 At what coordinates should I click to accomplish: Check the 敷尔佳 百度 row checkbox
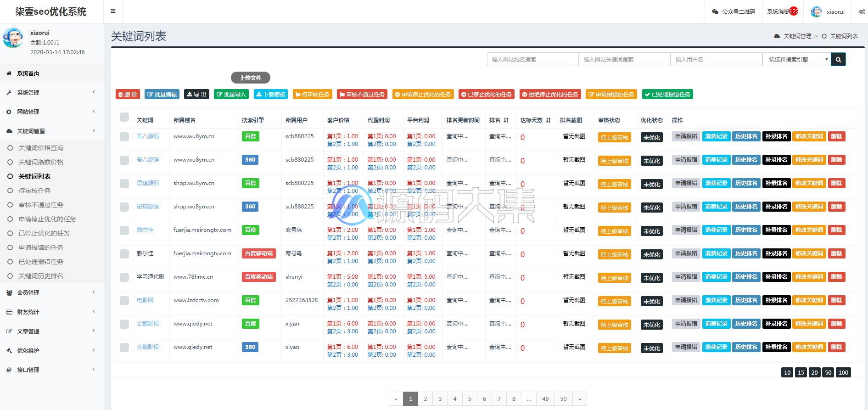point(124,230)
